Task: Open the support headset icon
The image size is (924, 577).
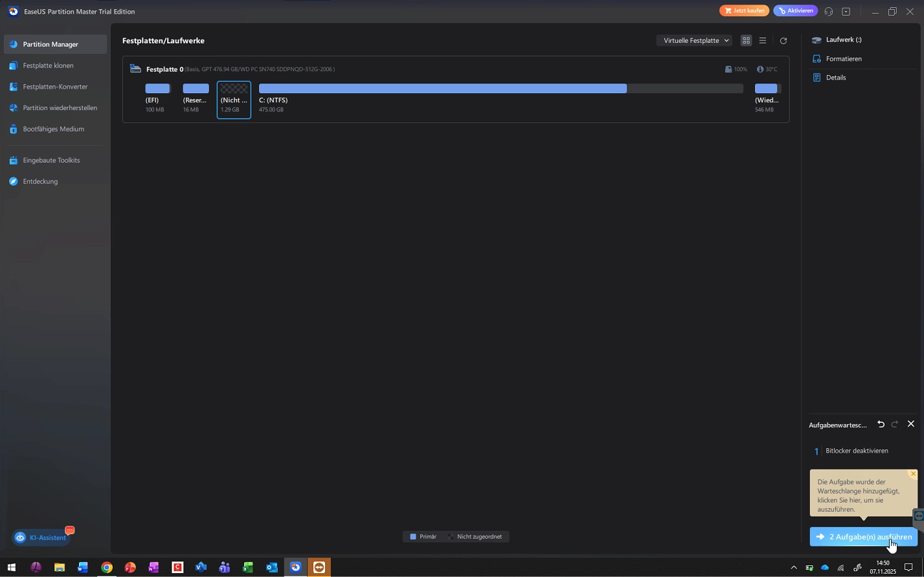Action: point(828,12)
